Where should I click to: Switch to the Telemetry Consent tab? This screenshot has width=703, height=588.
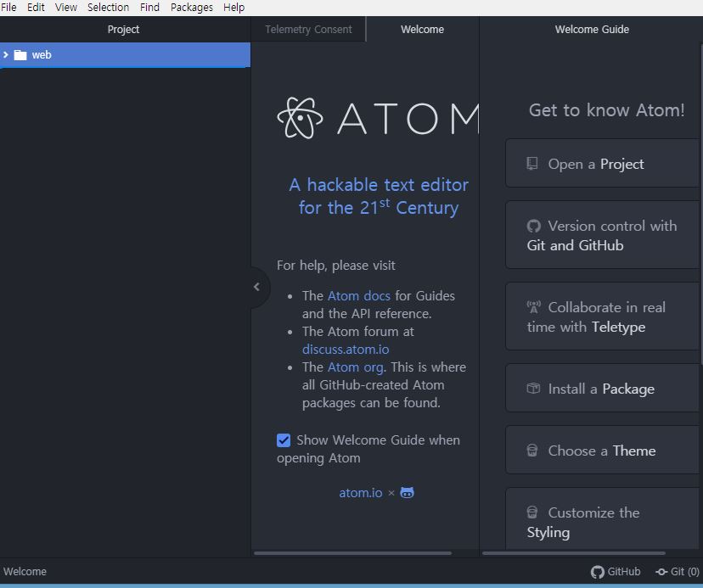[x=308, y=29]
